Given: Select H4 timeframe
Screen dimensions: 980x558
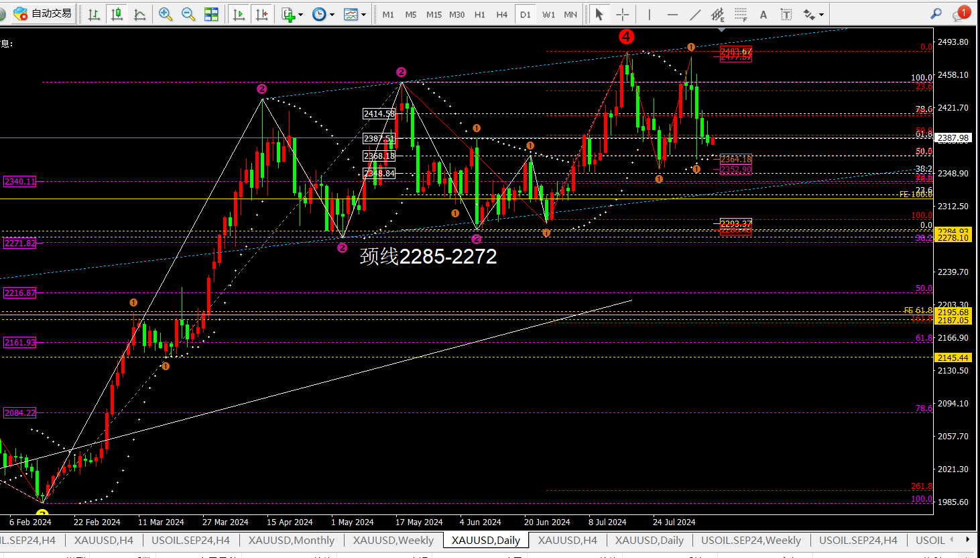Looking at the screenshot, I should coord(502,14).
